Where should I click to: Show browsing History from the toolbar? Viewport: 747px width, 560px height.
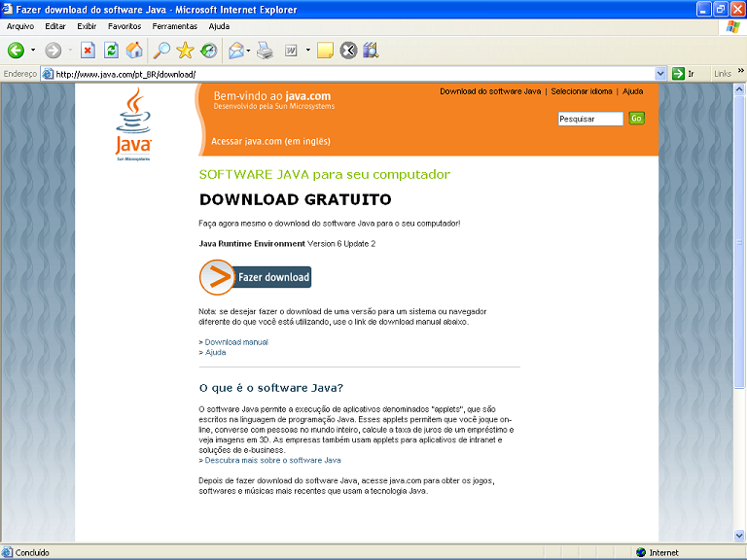208,51
